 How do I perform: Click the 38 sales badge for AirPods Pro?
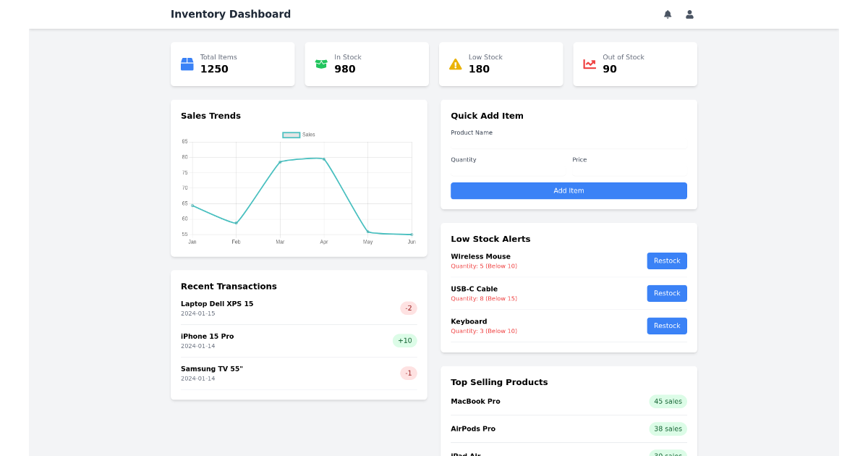(x=667, y=428)
